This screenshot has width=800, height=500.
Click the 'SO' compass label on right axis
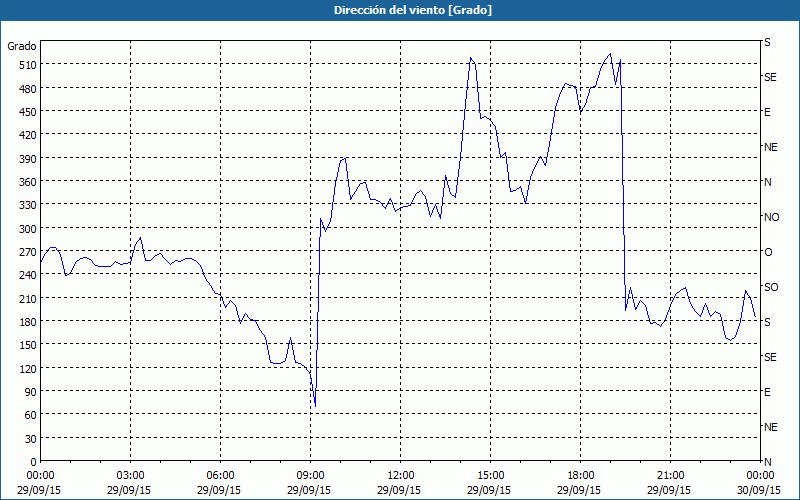click(771, 287)
